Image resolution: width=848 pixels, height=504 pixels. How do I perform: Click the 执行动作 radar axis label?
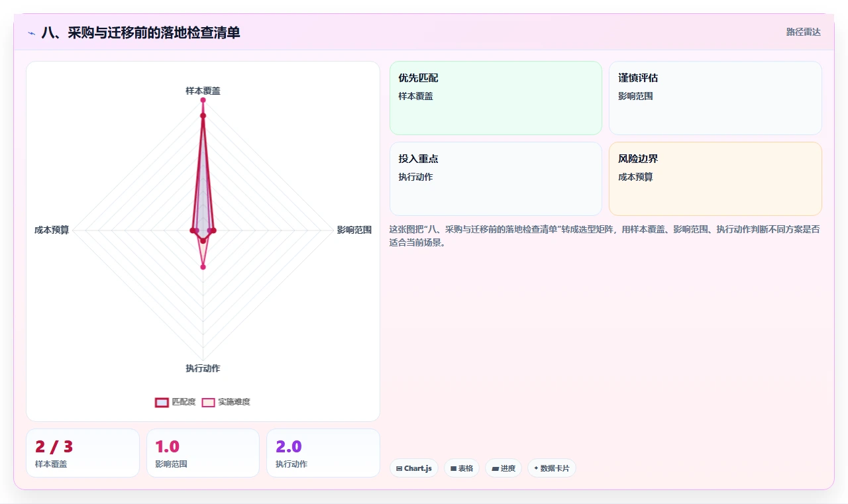click(x=203, y=368)
